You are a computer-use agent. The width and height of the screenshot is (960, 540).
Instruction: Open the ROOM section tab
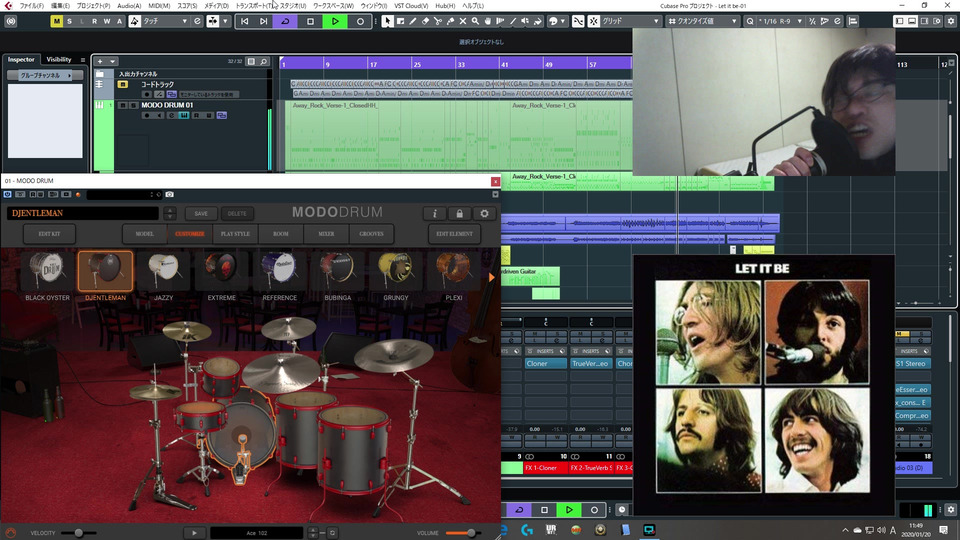pos(280,234)
